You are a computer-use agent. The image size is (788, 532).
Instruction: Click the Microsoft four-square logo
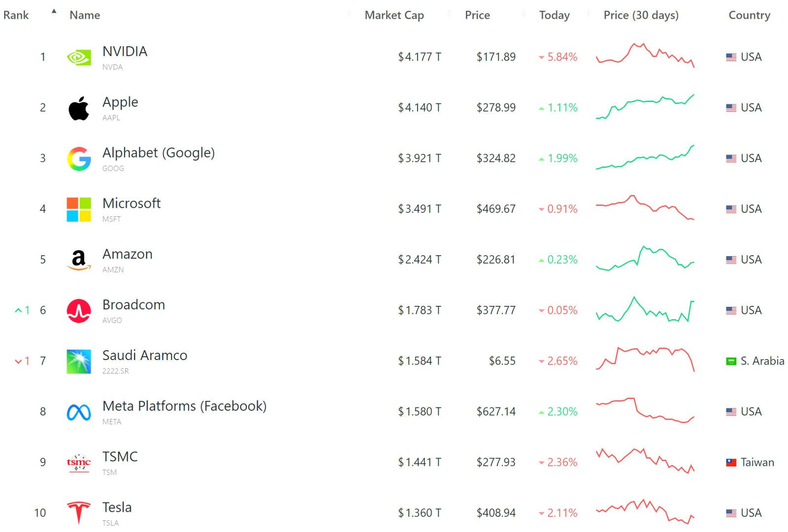[x=79, y=209]
